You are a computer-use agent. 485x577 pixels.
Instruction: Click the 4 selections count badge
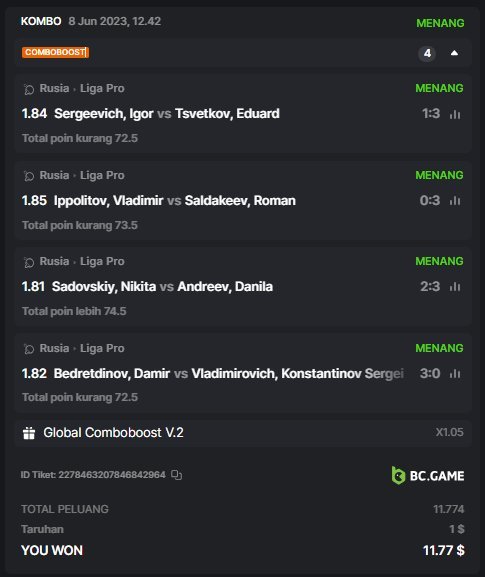pyautogui.click(x=427, y=53)
